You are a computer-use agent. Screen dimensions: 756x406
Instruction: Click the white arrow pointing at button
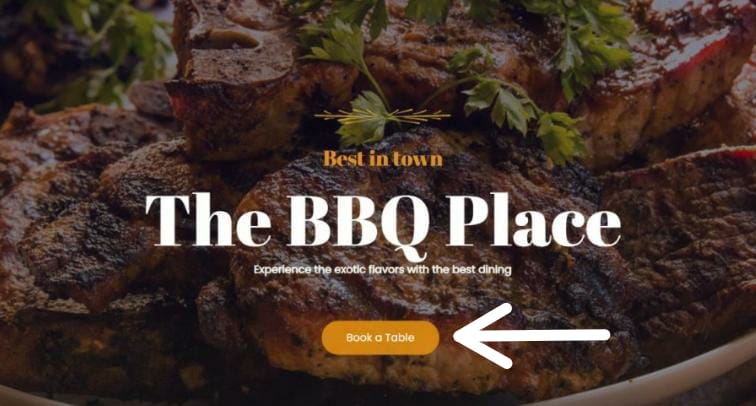coord(532,336)
